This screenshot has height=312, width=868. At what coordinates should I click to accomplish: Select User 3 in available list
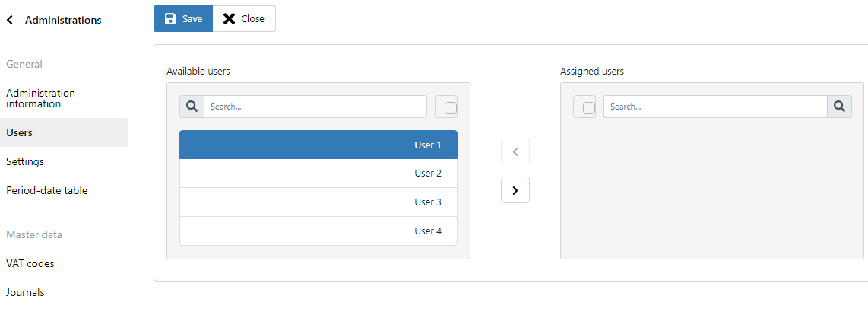[x=318, y=202]
